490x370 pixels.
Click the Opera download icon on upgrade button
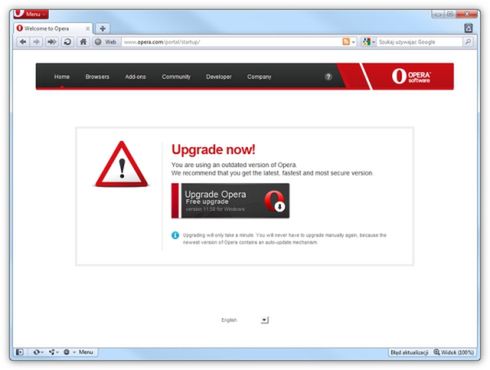pyautogui.click(x=275, y=201)
